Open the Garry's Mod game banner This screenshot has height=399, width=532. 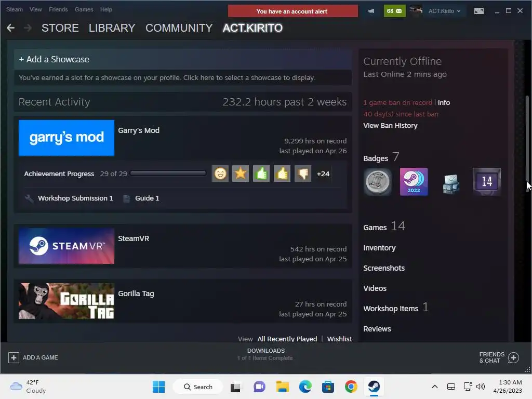click(66, 138)
